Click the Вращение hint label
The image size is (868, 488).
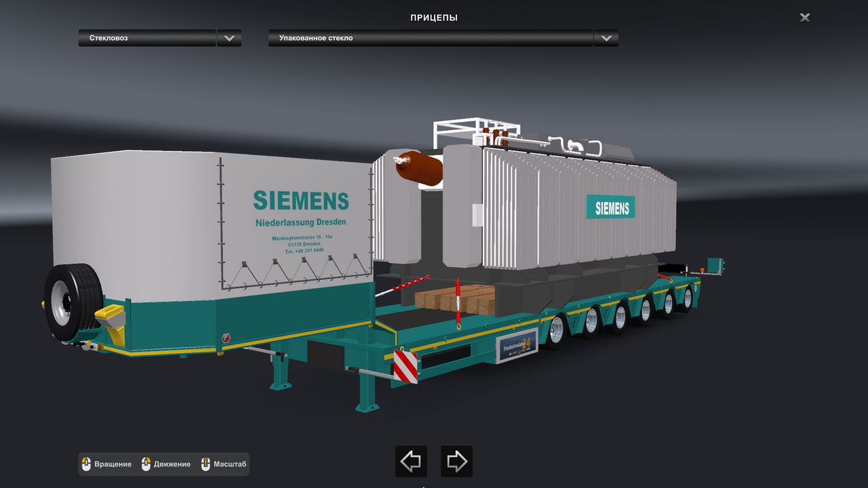click(x=113, y=464)
